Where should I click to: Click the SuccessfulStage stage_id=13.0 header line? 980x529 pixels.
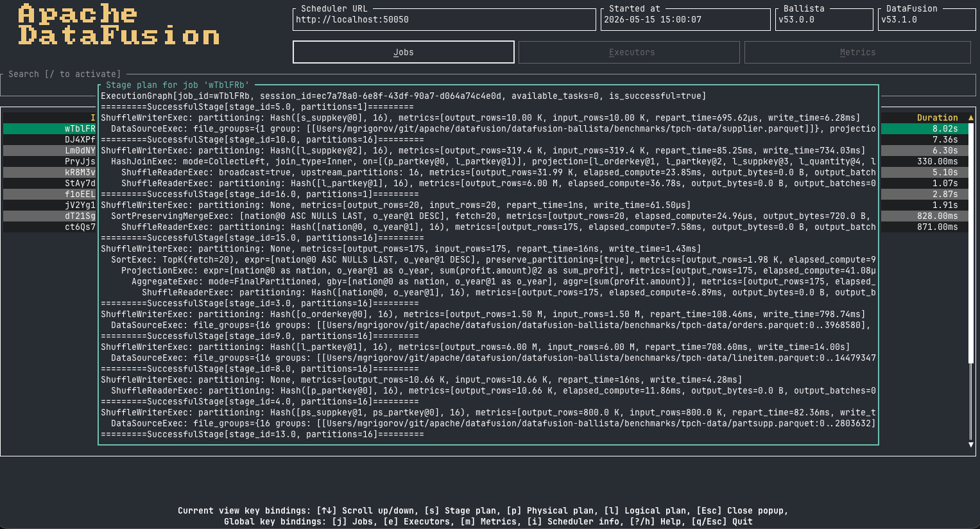262,434
